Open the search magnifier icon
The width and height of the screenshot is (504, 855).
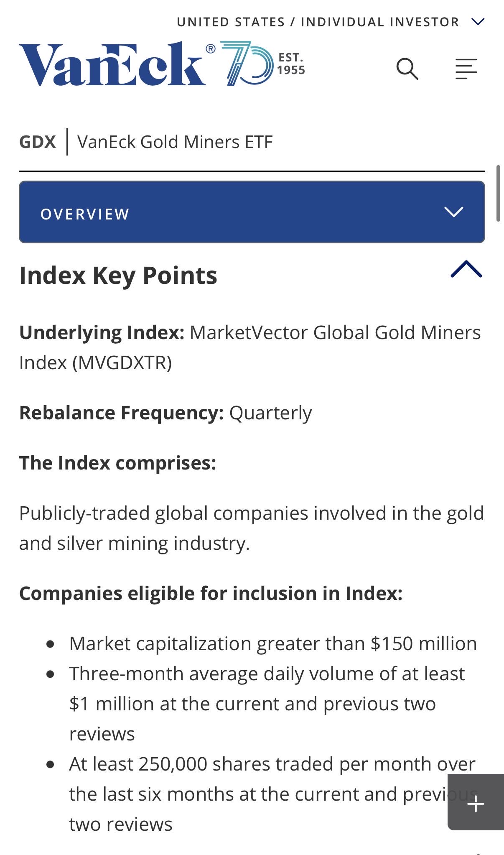tap(407, 69)
